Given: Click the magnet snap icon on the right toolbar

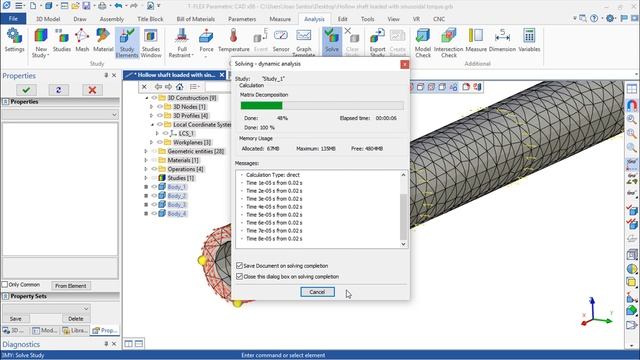Looking at the screenshot, I should click(631, 105).
